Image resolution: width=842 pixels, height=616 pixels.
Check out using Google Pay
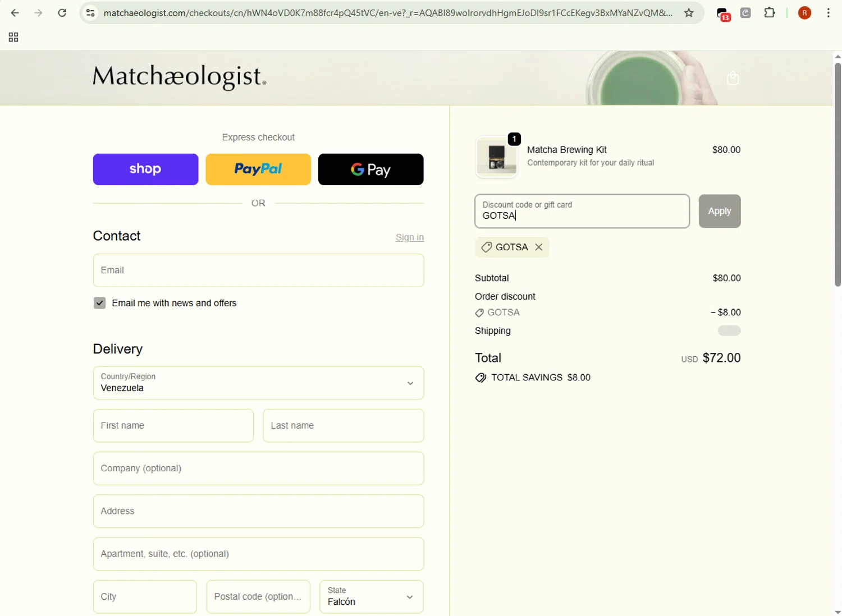[370, 169]
